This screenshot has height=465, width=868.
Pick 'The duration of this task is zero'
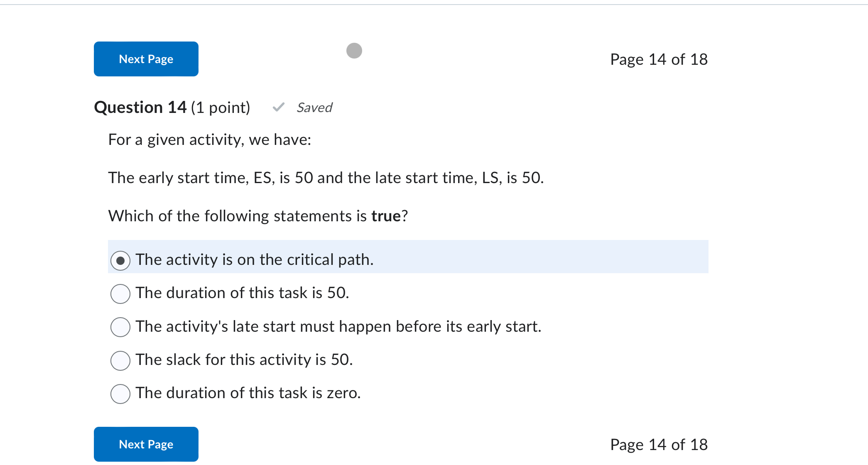click(120, 394)
